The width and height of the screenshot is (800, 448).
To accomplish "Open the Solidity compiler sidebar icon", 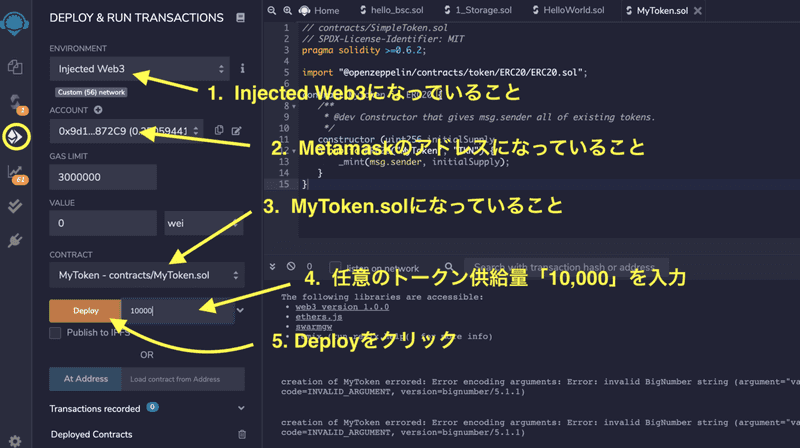I will click(15, 102).
